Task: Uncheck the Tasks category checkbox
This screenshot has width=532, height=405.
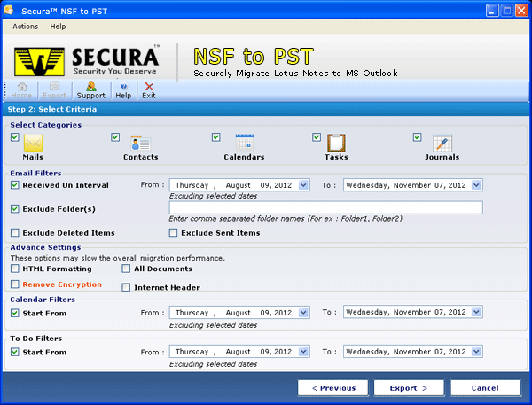Action: pos(317,137)
